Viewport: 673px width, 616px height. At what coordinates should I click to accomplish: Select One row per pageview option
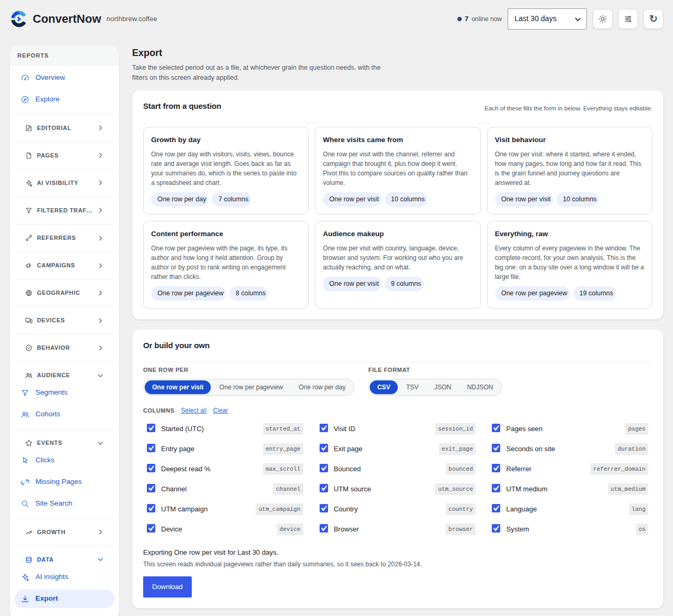[x=251, y=387]
